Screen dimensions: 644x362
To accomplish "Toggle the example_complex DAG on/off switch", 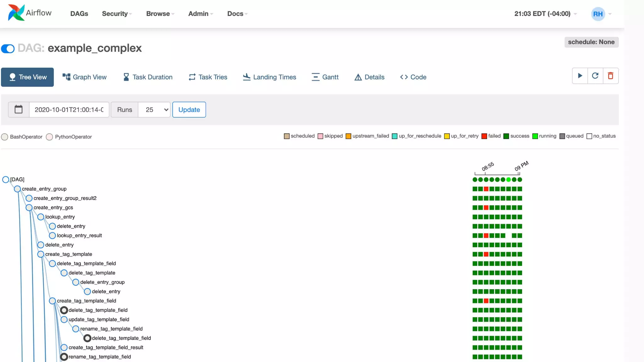I will point(8,49).
